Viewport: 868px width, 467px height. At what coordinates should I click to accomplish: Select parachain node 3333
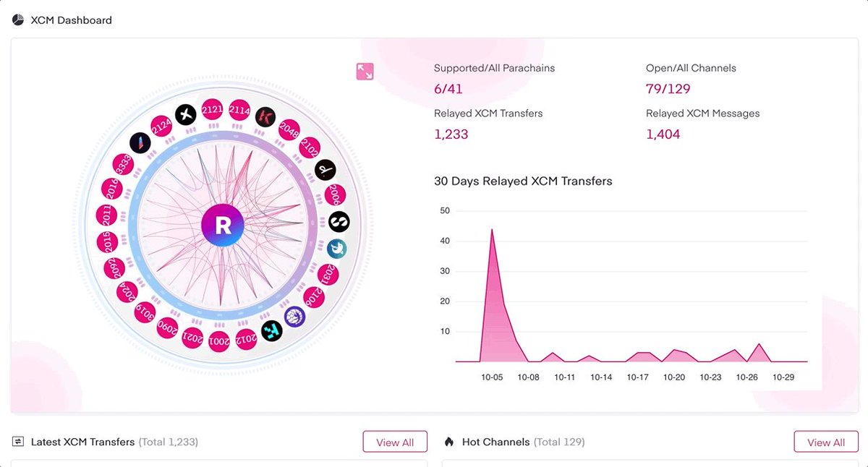(x=122, y=165)
